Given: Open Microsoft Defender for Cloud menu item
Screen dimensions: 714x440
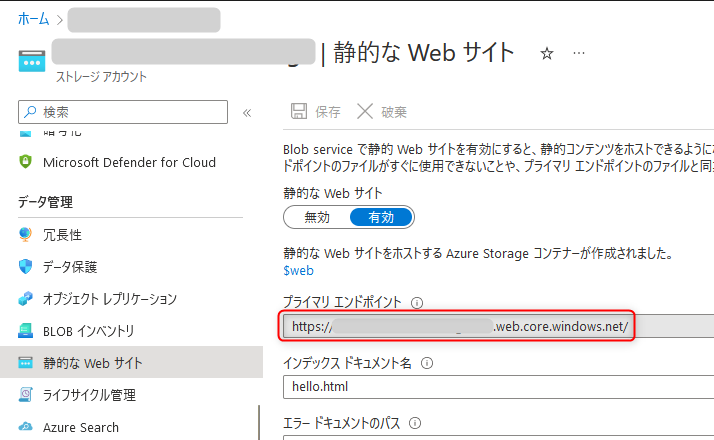Looking at the screenshot, I should point(129,163).
